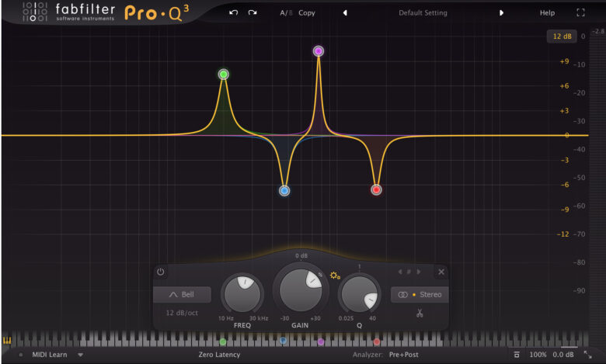Screen dimensions: 606x364
Task: Open the Zero Latency processing mode menu
Action: (x=219, y=355)
